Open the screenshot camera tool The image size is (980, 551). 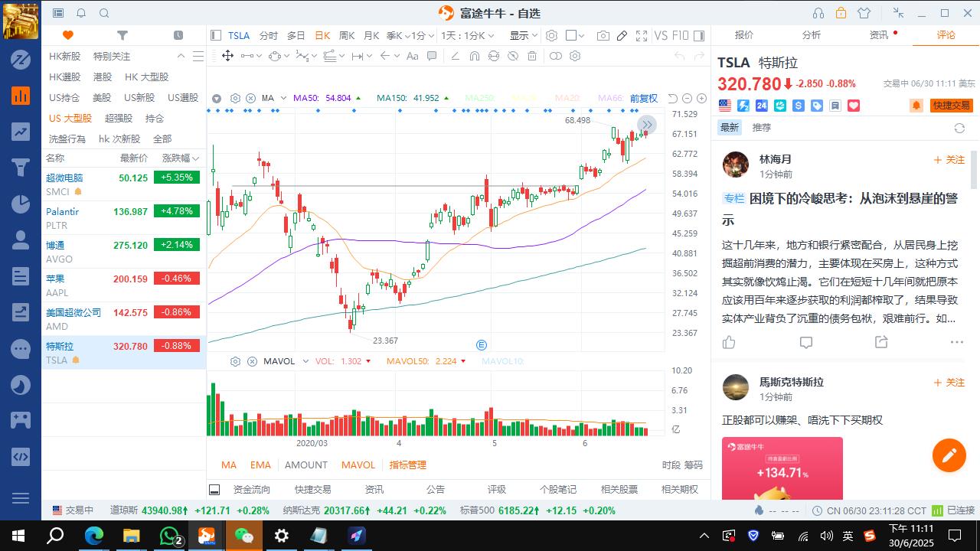click(603, 35)
